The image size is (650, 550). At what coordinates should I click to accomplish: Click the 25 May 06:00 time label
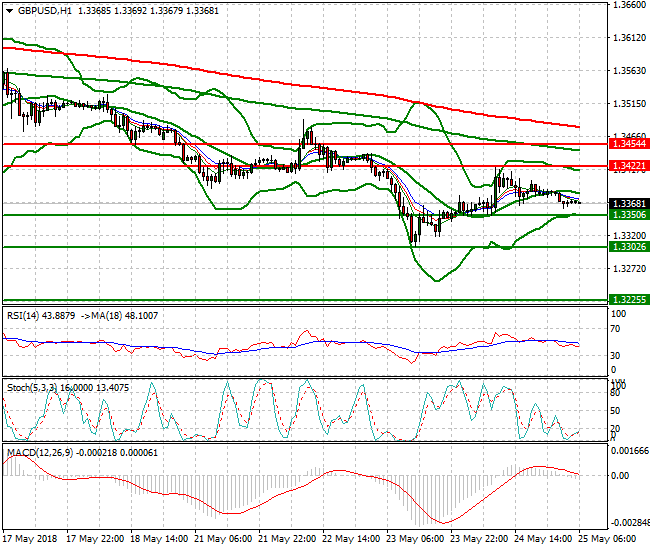click(607, 539)
